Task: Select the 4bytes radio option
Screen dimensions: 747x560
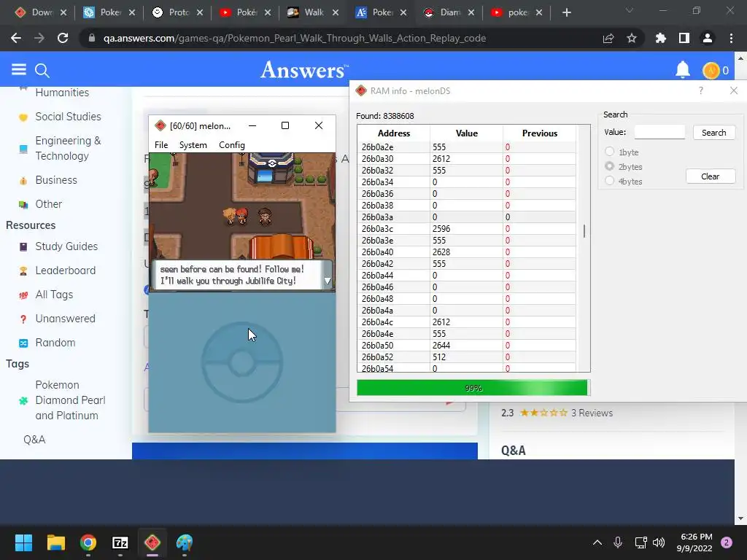Action: click(x=609, y=181)
